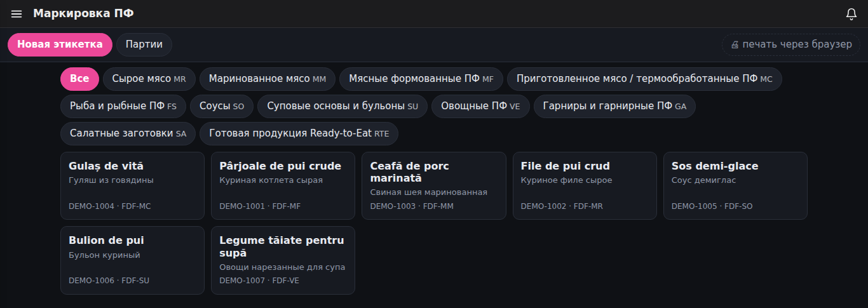The image size is (868, 308).
Task: Select the File de pui crud card
Action: (585, 185)
